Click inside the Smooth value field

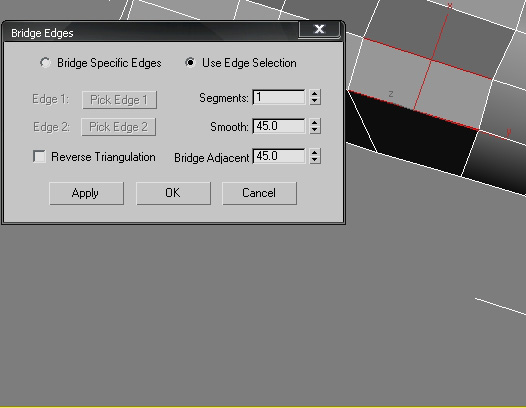[x=279, y=126]
